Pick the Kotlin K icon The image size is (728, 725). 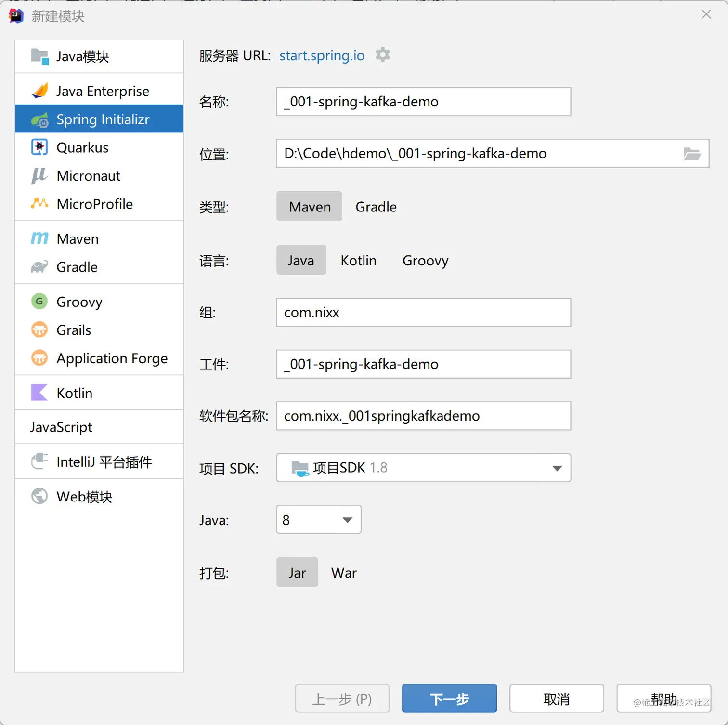[39, 392]
